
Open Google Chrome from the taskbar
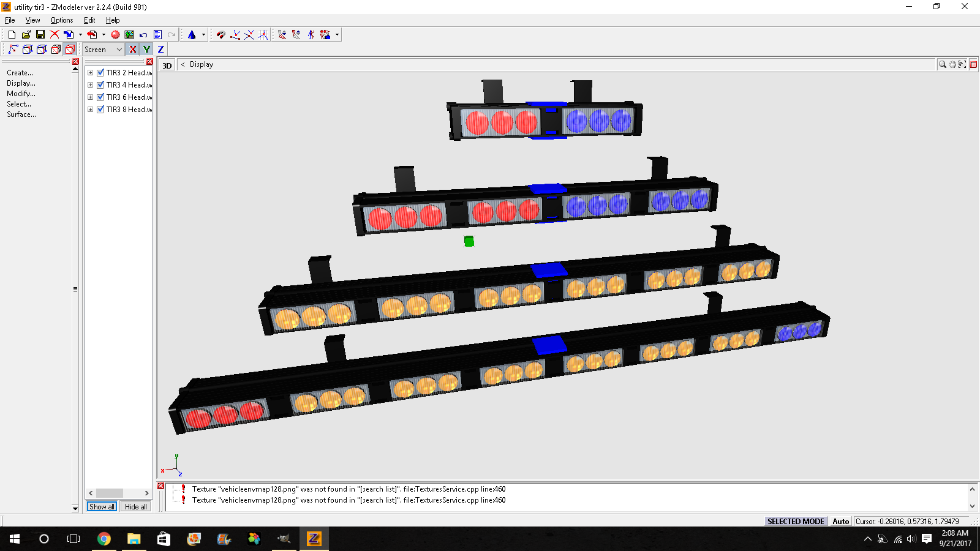coord(104,539)
